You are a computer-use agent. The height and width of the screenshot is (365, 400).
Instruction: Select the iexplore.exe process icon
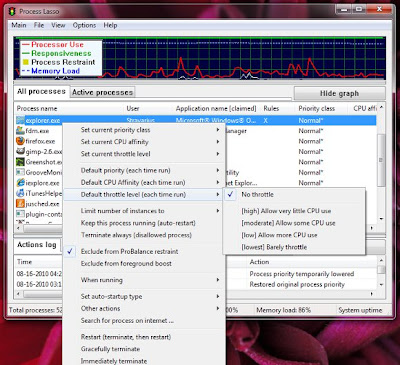coord(20,183)
